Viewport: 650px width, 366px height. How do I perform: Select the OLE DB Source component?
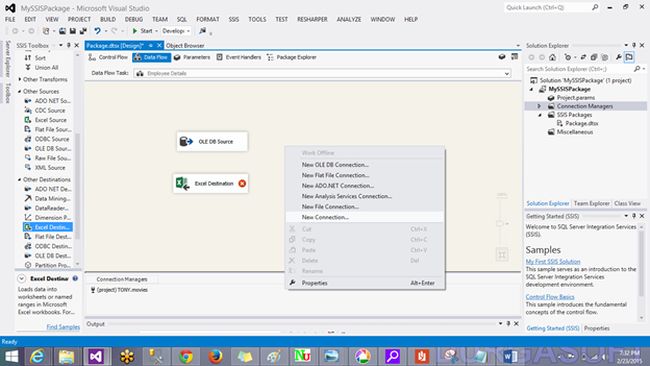212,142
